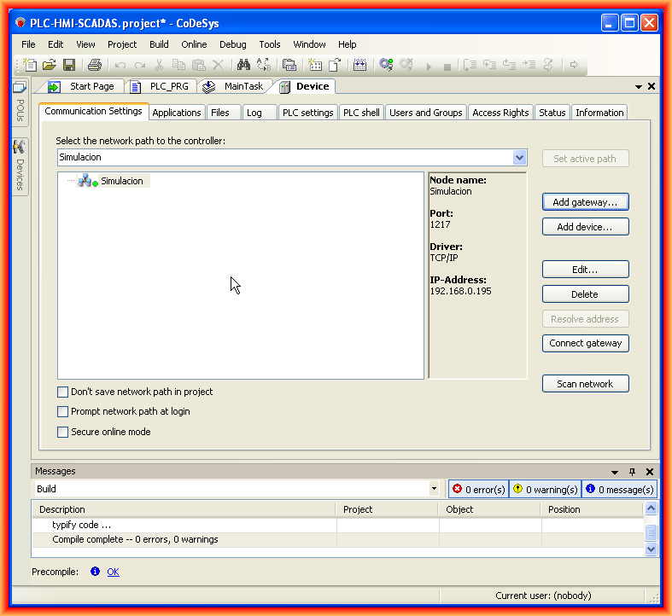Pin the Messages panel with pushpin icon
The image size is (672, 616).
633,472
